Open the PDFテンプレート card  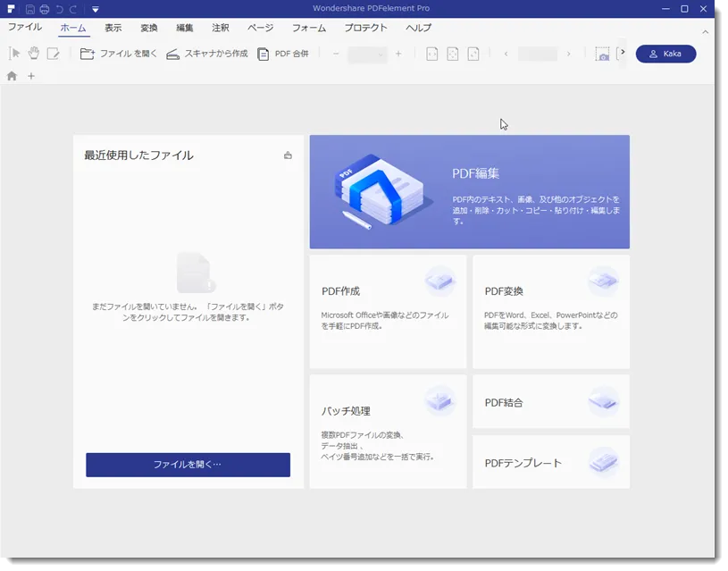tap(551, 462)
